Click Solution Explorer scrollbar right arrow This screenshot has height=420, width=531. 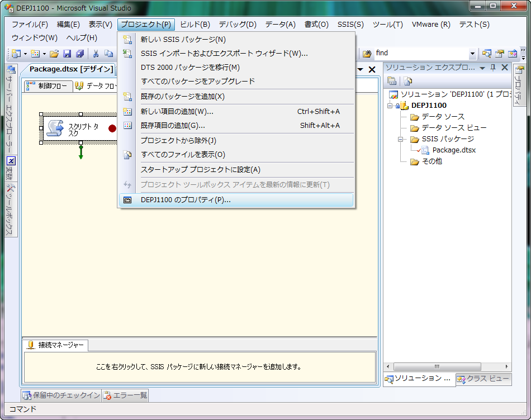pos(506,366)
